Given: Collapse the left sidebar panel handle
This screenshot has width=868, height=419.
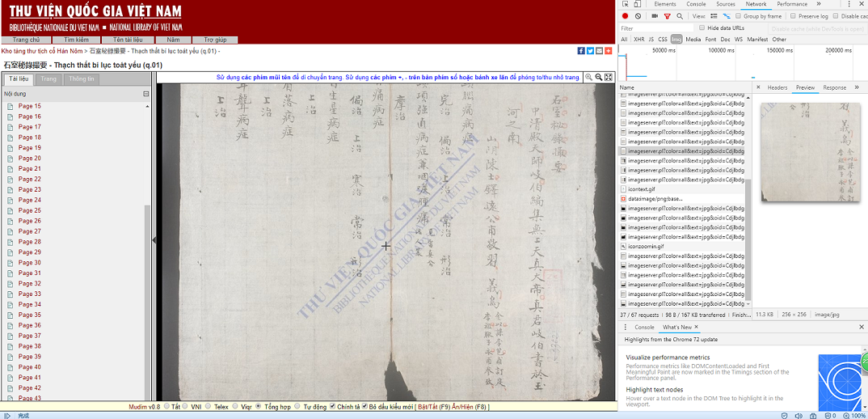Looking at the screenshot, I should tap(154, 239).
